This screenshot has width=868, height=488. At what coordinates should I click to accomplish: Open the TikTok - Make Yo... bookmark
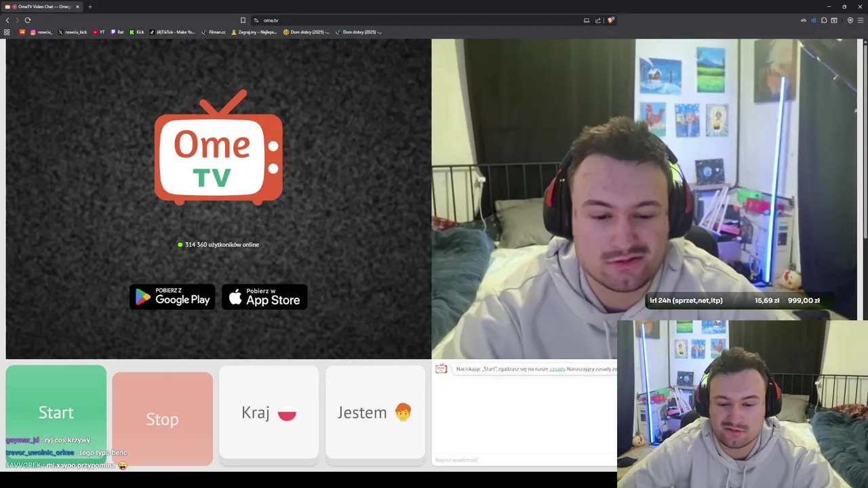pos(172,32)
